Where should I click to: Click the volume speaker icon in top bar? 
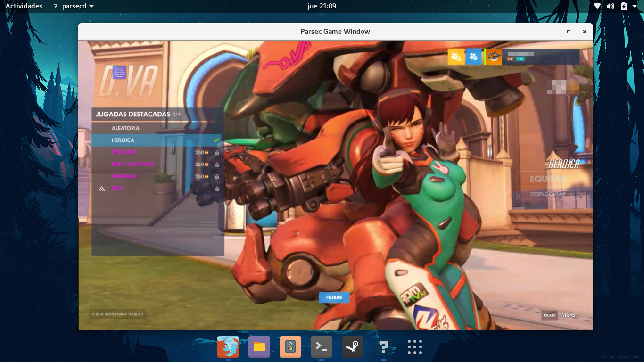611,6
